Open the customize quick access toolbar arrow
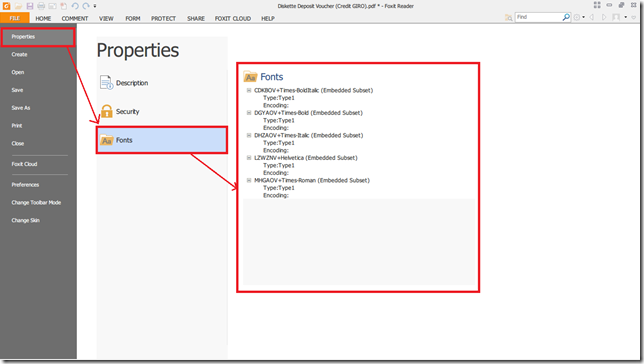The width and height of the screenshot is (644, 364). click(x=95, y=6)
